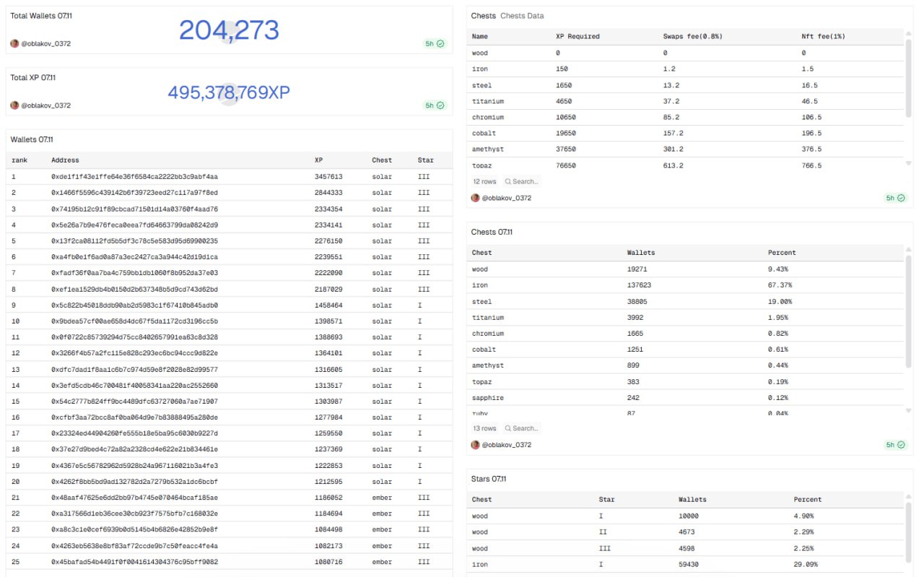Click the 5h refresh badge in Total XP
924x577 pixels.
pyautogui.click(x=435, y=105)
